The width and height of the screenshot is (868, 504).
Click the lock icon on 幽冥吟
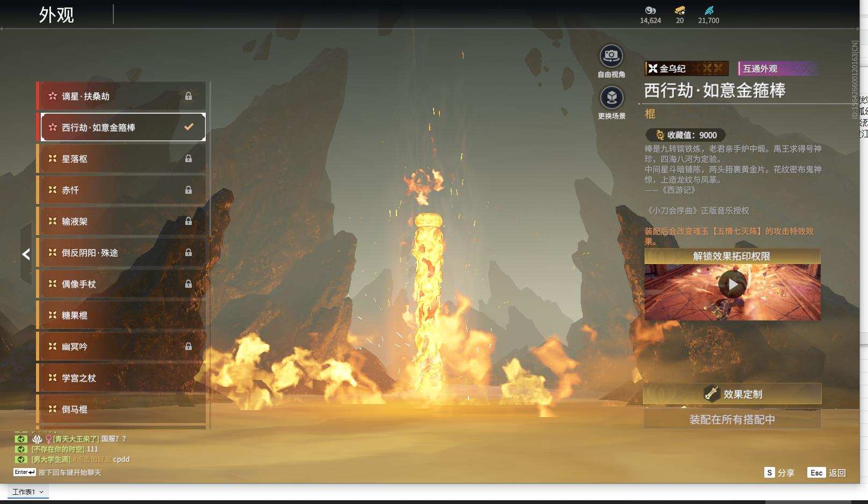pyautogui.click(x=189, y=347)
